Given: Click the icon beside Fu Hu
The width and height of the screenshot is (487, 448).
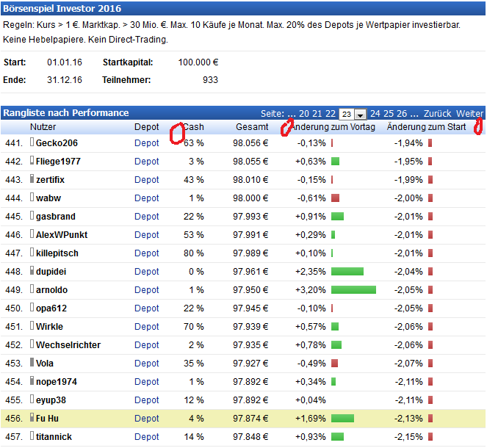Looking at the screenshot, I should 32,418.
